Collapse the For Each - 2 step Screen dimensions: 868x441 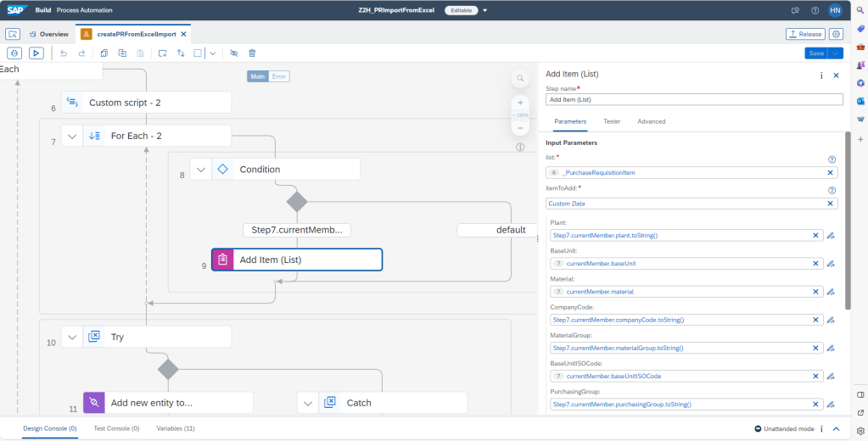(x=72, y=136)
